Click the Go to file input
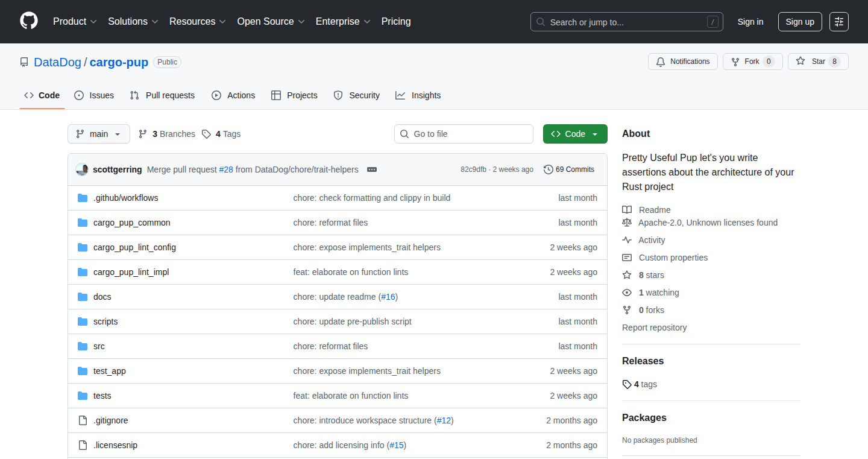The width and height of the screenshot is (868, 459). click(x=464, y=134)
